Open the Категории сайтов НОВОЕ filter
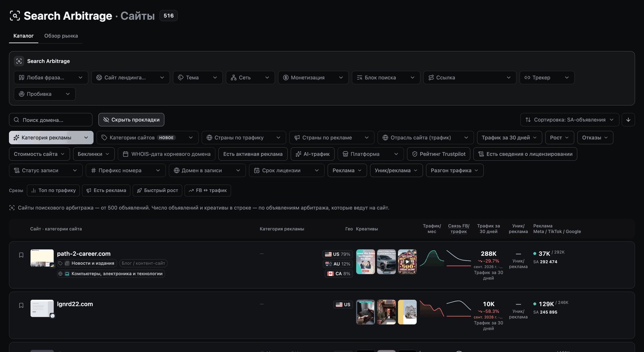644x352 pixels. tap(147, 137)
